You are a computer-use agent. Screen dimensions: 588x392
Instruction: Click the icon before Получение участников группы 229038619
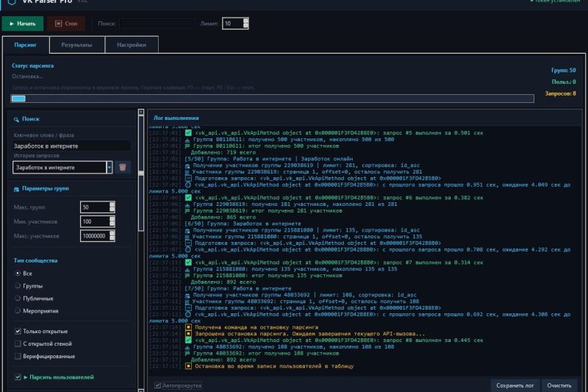point(187,165)
